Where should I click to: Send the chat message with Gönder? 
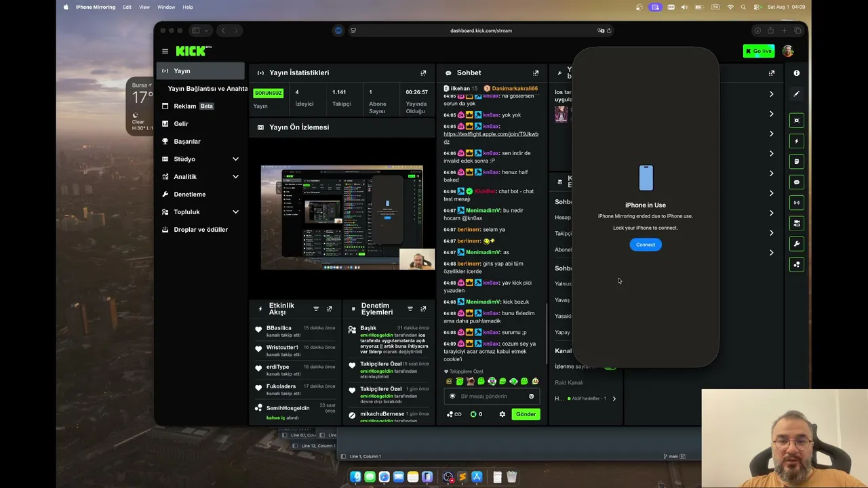(x=526, y=414)
